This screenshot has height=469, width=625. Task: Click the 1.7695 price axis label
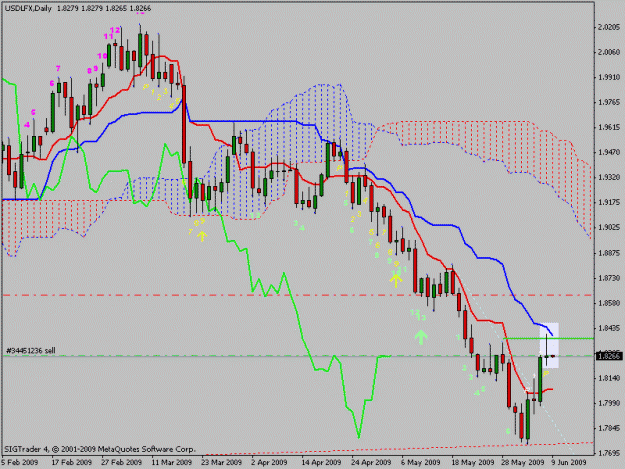[609, 453]
